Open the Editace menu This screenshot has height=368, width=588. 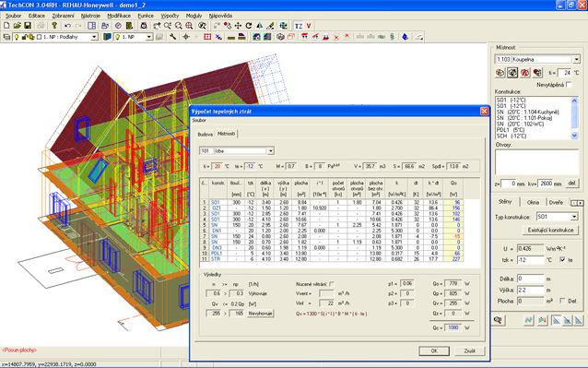coord(37,16)
